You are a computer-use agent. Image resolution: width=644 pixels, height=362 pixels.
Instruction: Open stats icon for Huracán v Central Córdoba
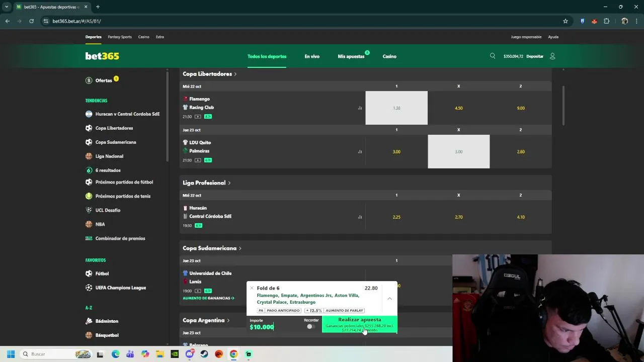[x=360, y=217]
